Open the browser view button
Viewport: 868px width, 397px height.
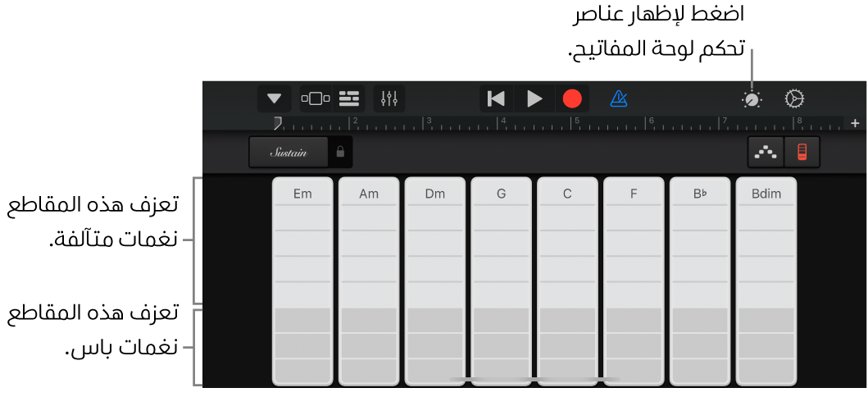click(316, 98)
